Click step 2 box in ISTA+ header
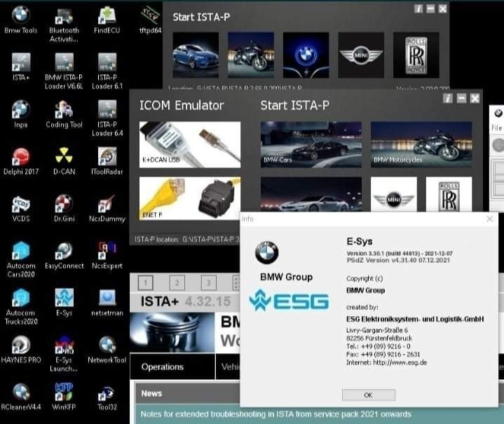Viewport: 504px width, 424px height. 177,283
